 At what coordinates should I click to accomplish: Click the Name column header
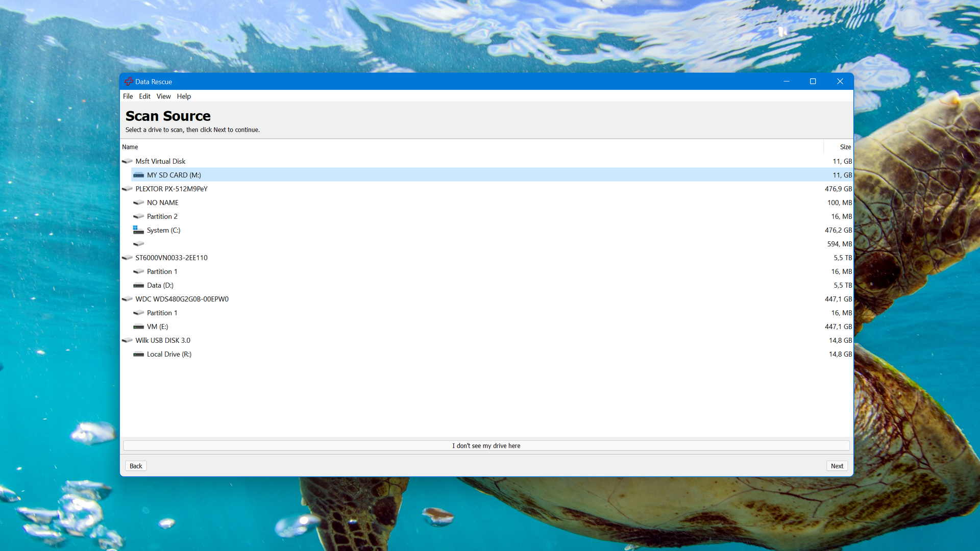click(472, 147)
